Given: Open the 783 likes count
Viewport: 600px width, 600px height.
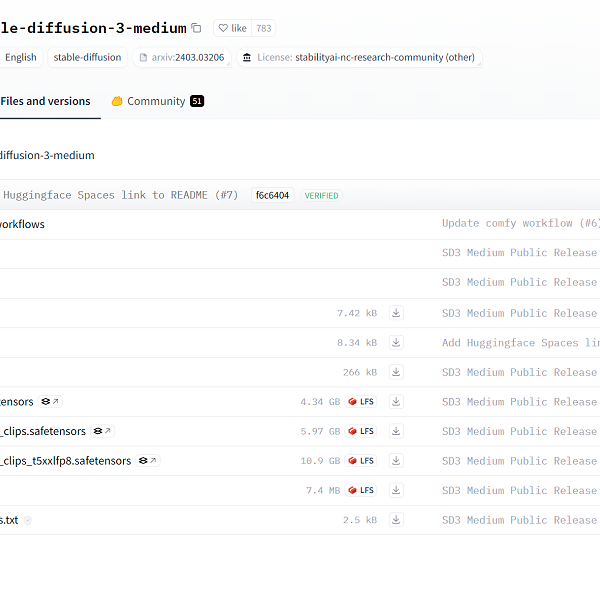Looking at the screenshot, I should 264,28.
